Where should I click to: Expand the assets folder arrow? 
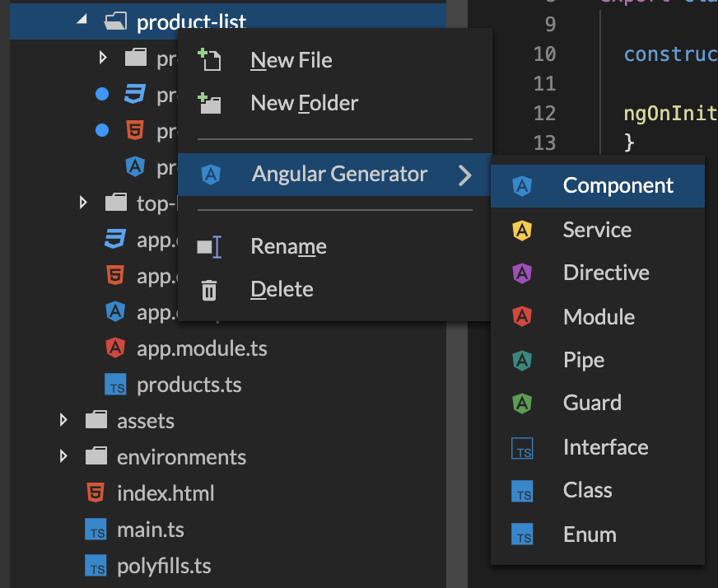[x=63, y=420]
